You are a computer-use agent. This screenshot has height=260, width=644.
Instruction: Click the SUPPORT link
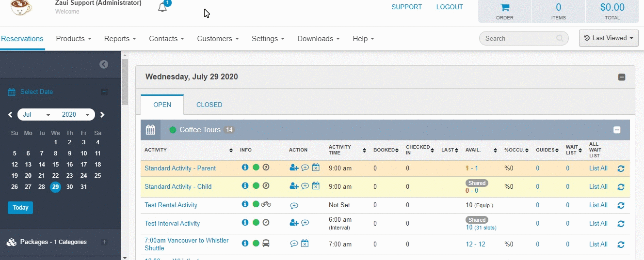[x=406, y=7]
